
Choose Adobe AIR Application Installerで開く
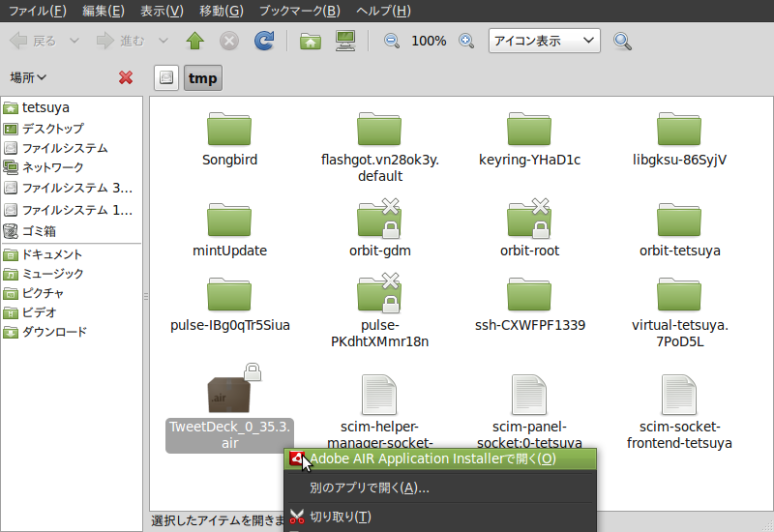440,458
